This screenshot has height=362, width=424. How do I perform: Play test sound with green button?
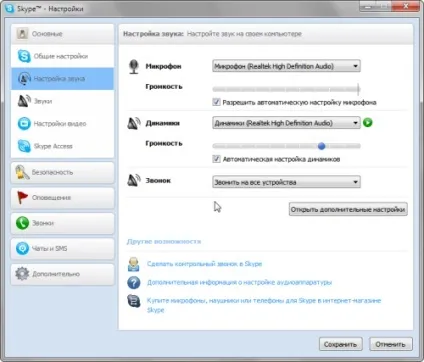[368, 123]
